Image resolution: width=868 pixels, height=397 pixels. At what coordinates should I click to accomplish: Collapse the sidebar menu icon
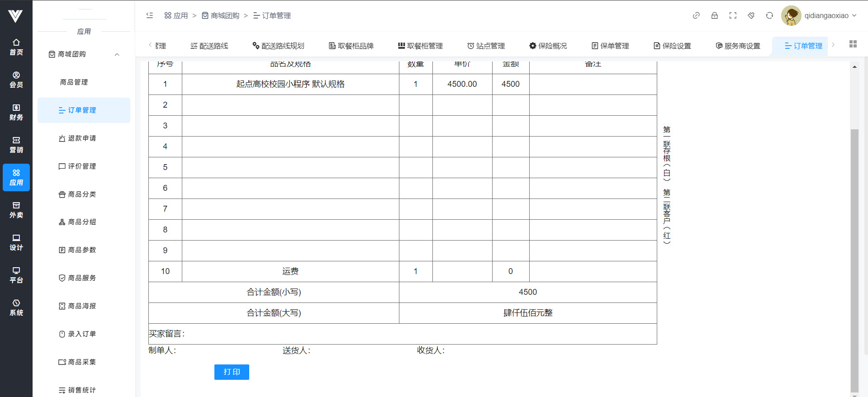150,15
